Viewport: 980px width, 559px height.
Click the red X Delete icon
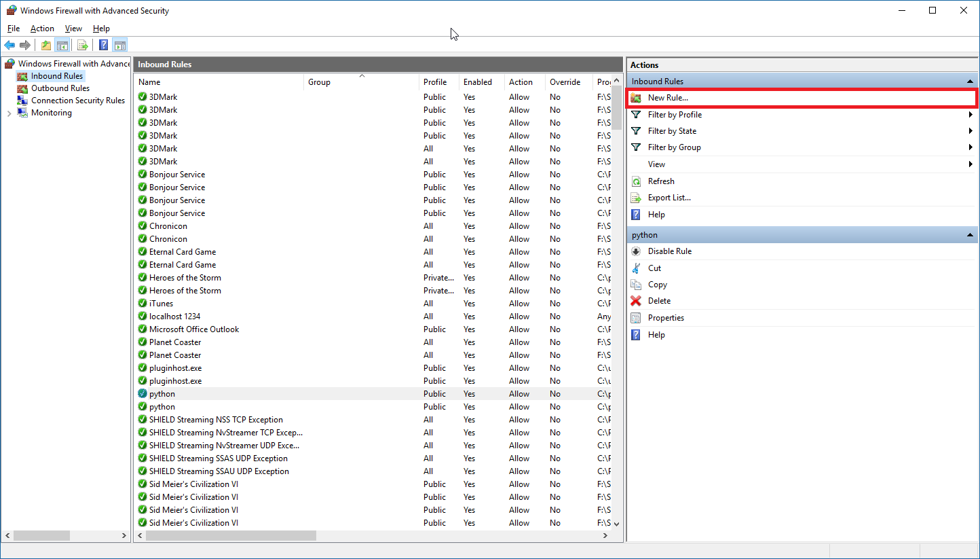coord(636,301)
